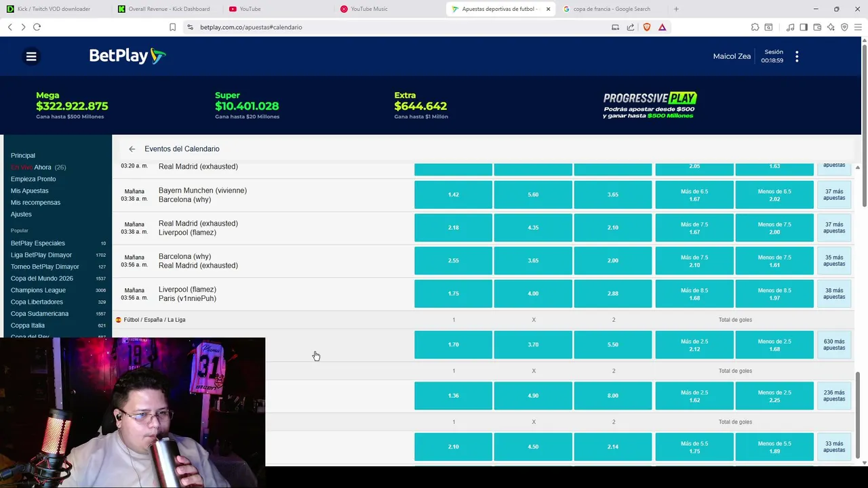Open Champions League in sidebar

(58, 290)
